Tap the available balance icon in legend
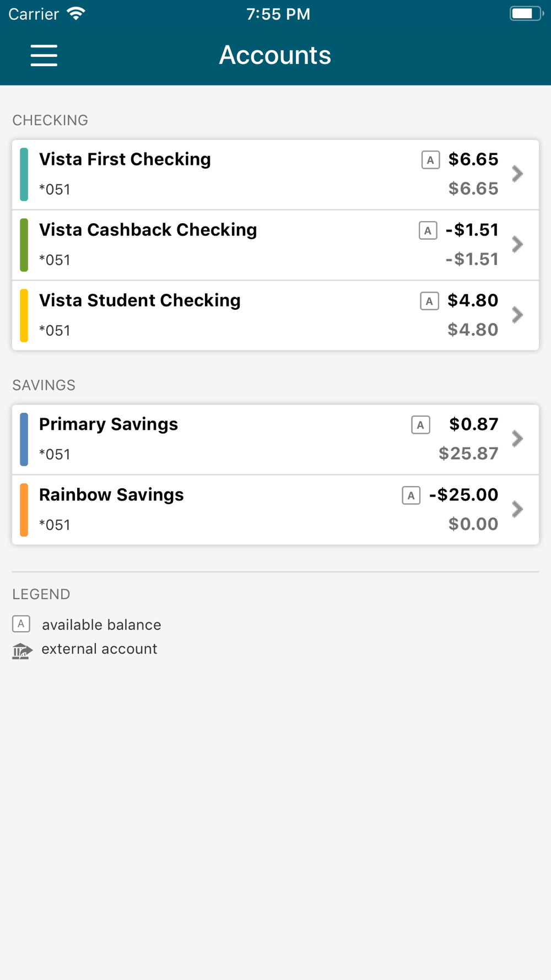Viewport: 551px width, 980px height. [x=21, y=624]
